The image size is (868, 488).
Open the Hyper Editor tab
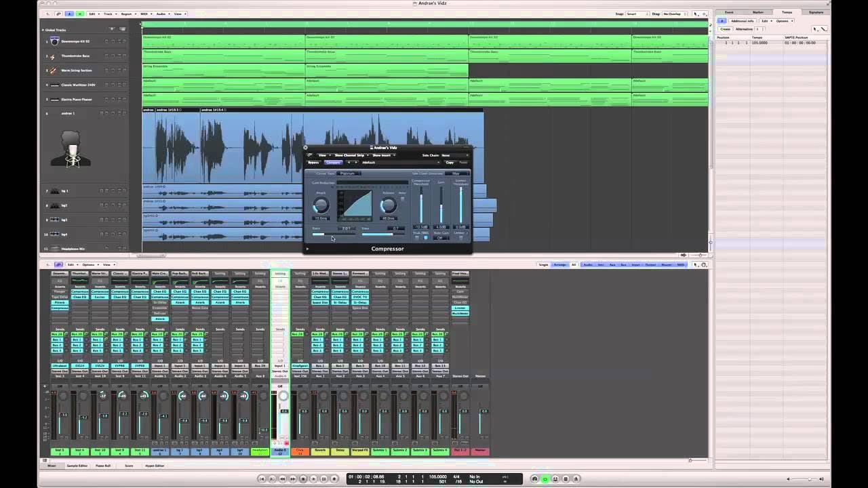pos(155,466)
